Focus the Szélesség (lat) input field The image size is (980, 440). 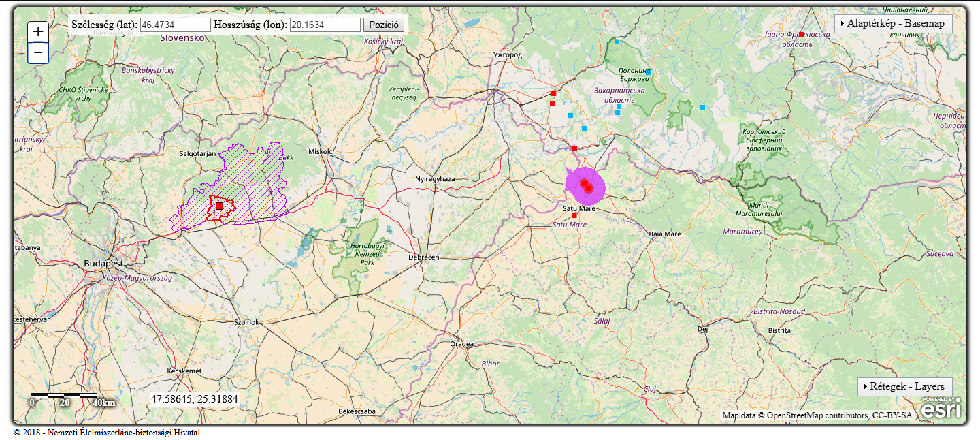pyautogui.click(x=176, y=25)
